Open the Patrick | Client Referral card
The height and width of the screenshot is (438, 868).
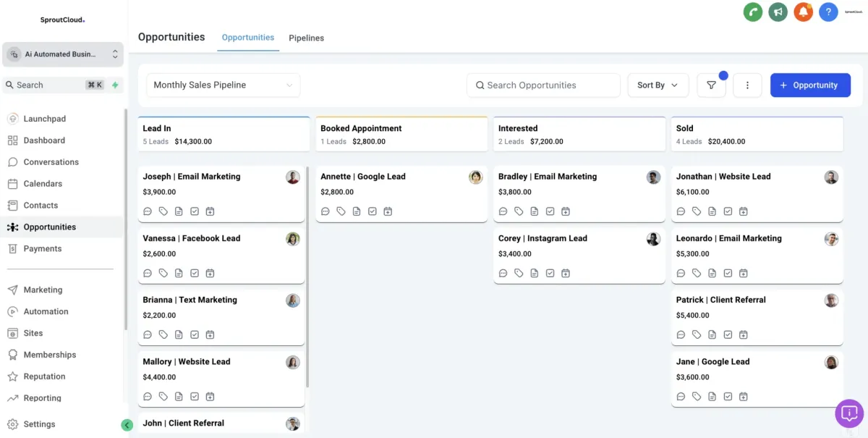tap(757, 317)
